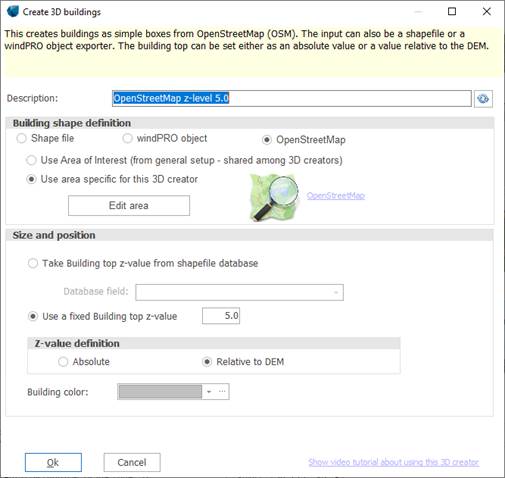The height and width of the screenshot is (478, 505).
Task: Maximize the Create 3D buildings window
Action: (x=452, y=12)
